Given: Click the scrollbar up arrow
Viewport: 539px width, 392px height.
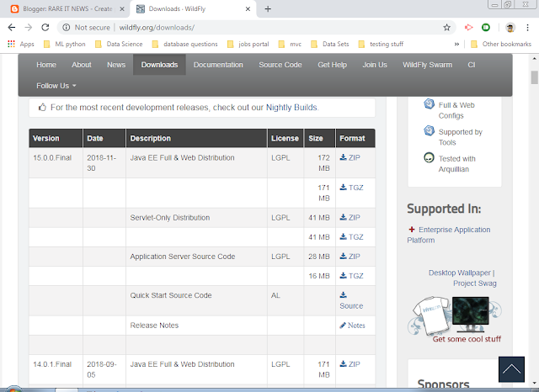Looking at the screenshot, I should [534, 58].
